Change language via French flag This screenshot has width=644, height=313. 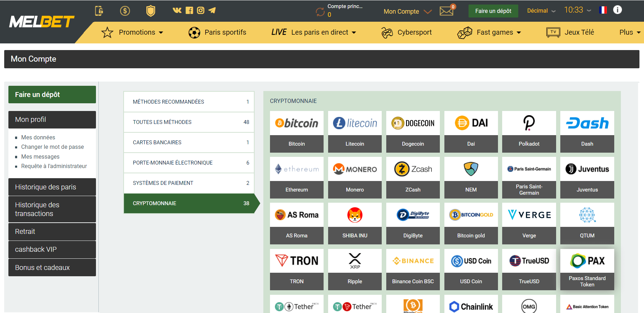tap(603, 10)
